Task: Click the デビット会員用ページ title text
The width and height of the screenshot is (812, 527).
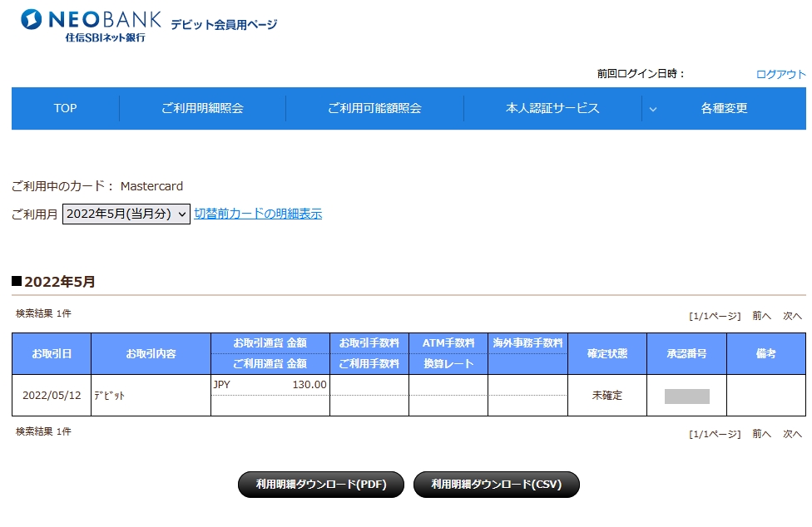Action: pos(225,24)
